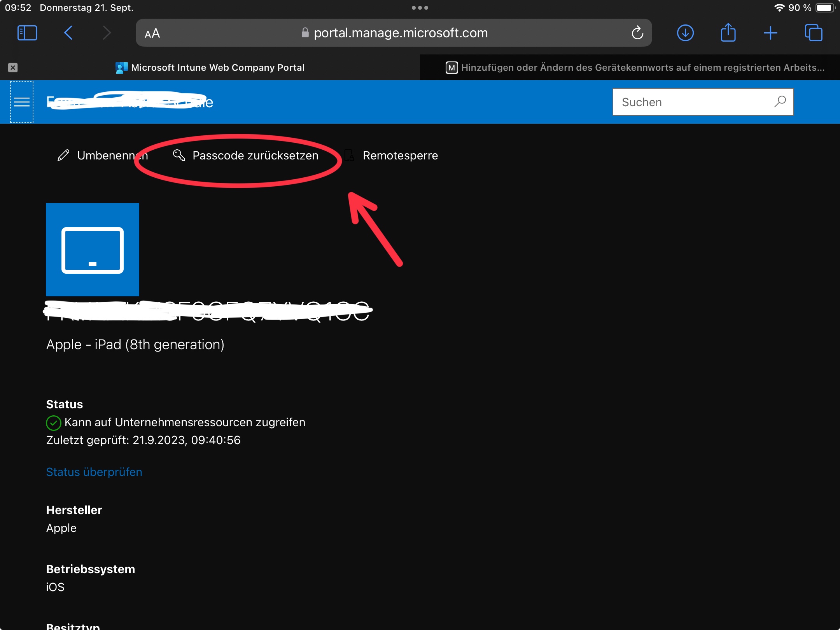840x630 pixels.
Task: Click the Status überprüfen link
Action: [x=94, y=472]
